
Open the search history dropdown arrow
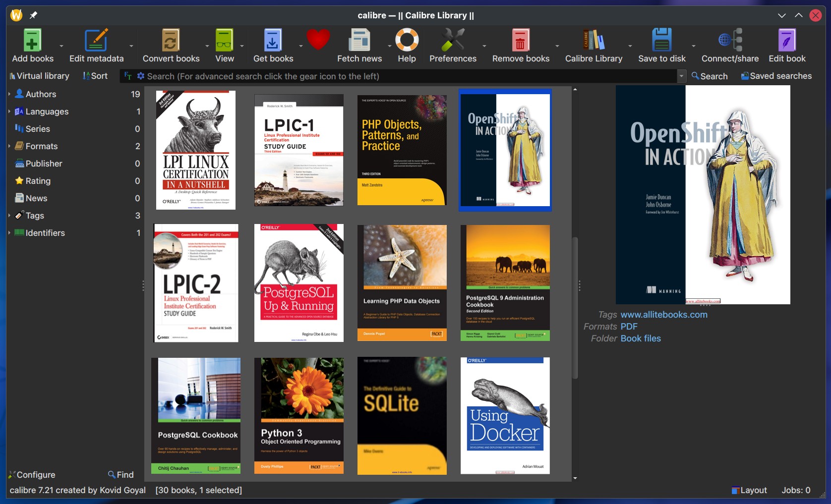682,76
